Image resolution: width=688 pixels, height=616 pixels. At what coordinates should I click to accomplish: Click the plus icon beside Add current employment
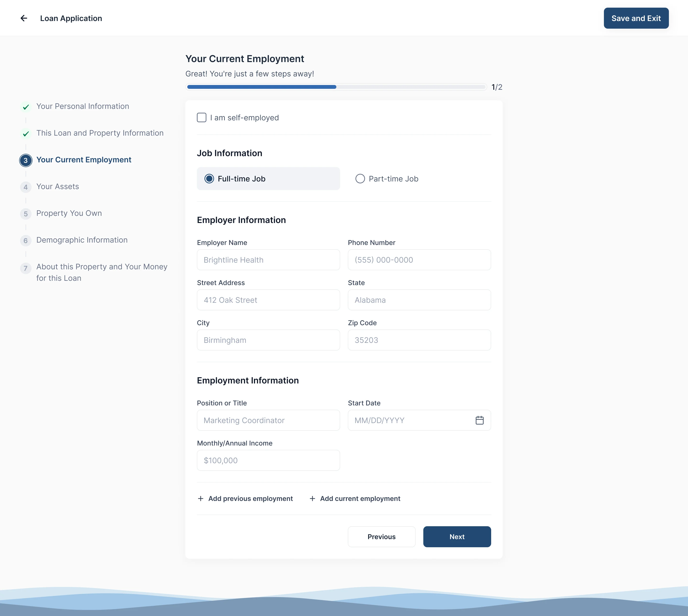tap(312, 499)
